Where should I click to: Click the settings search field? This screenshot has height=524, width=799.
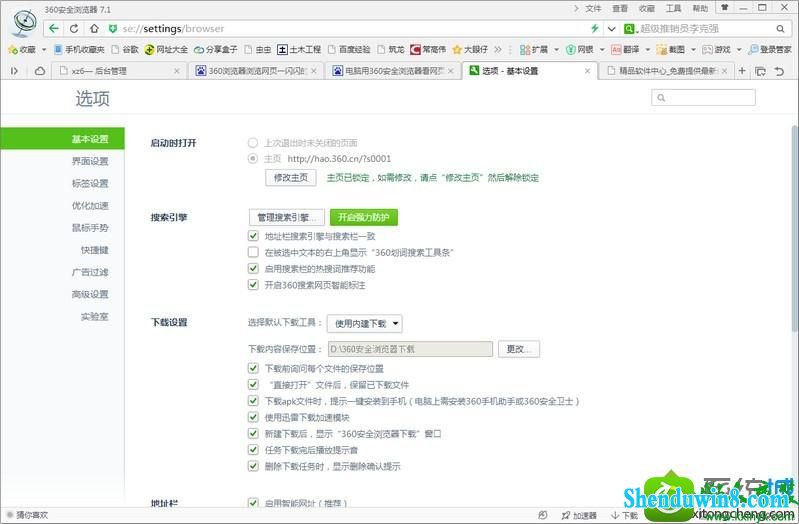click(x=703, y=97)
